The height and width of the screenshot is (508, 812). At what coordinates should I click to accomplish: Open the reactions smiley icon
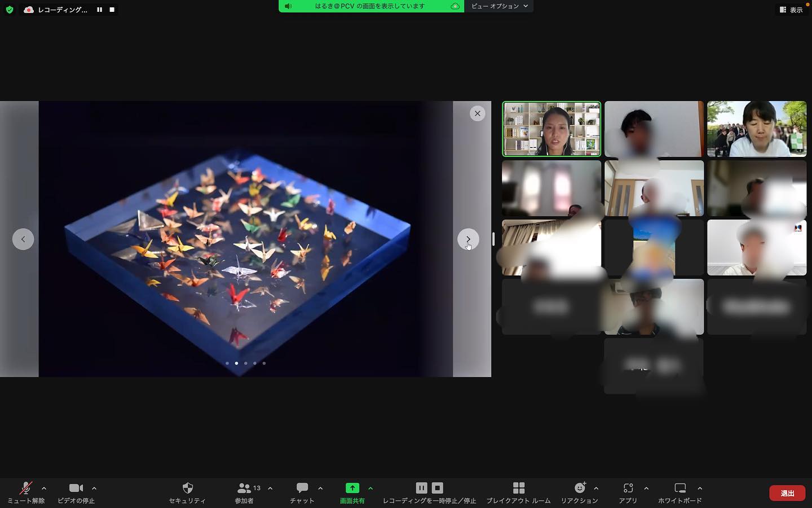580,488
